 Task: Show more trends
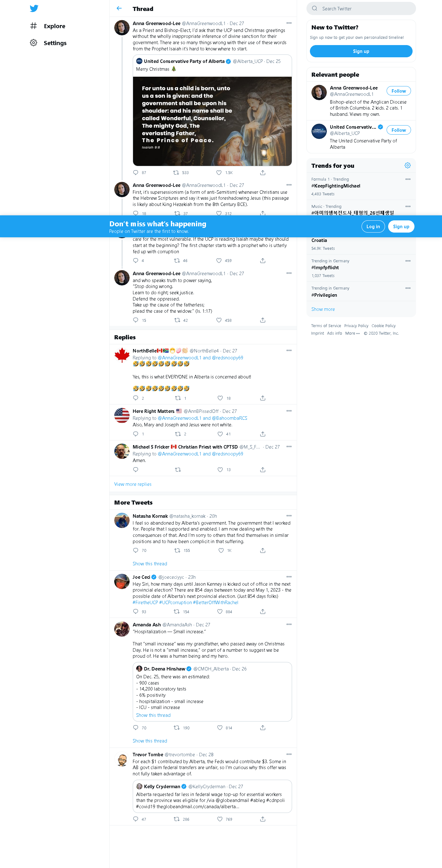click(x=323, y=309)
